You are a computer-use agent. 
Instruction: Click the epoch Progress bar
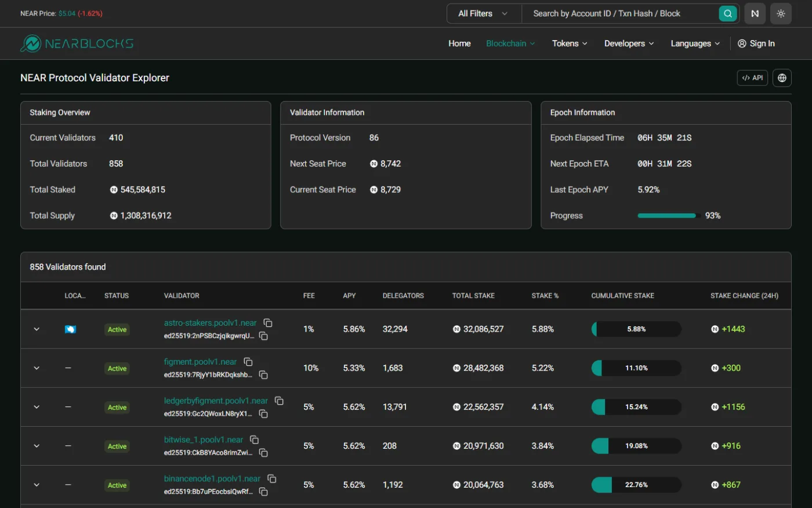[669, 215]
